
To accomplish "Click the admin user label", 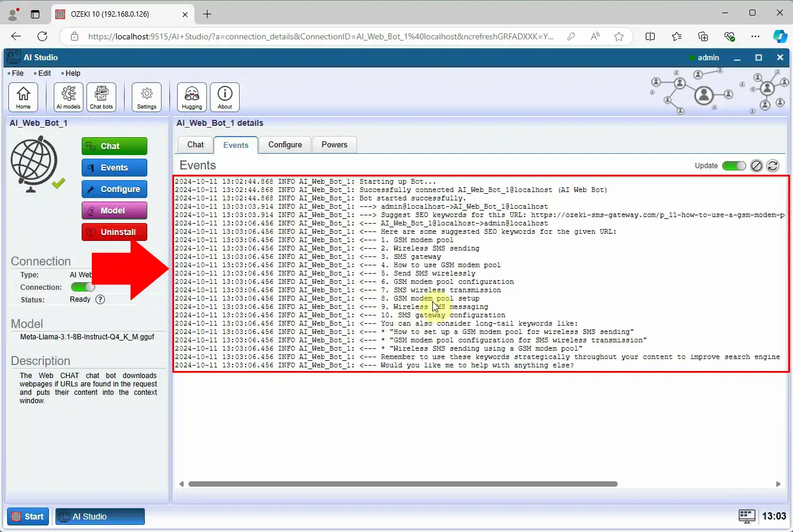I will [x=708, y=58].
